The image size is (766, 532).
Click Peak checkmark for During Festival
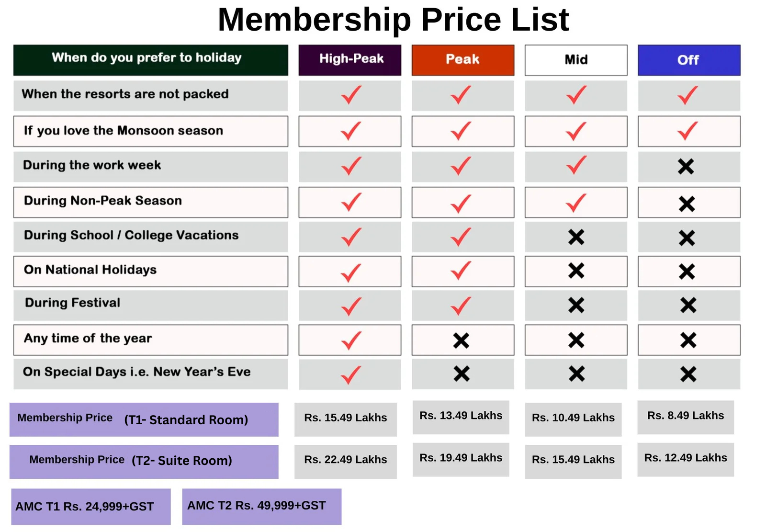click(461, 306)
